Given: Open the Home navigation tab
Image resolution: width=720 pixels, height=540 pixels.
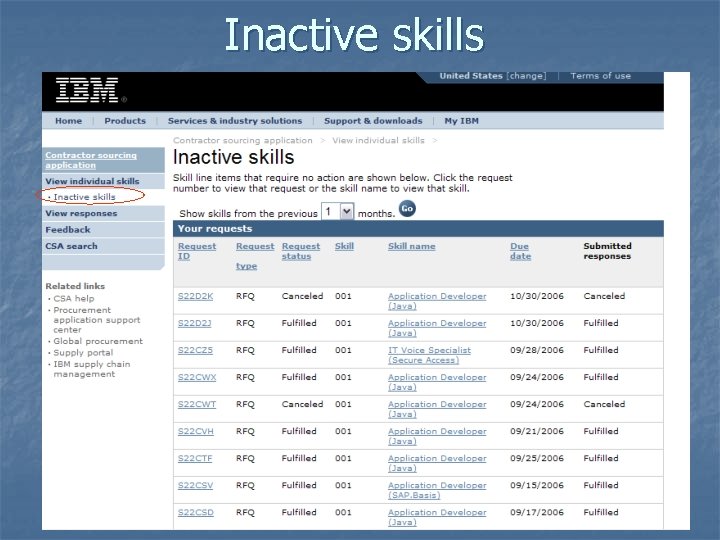Looking at the screenshot, I should coord(68,121).
